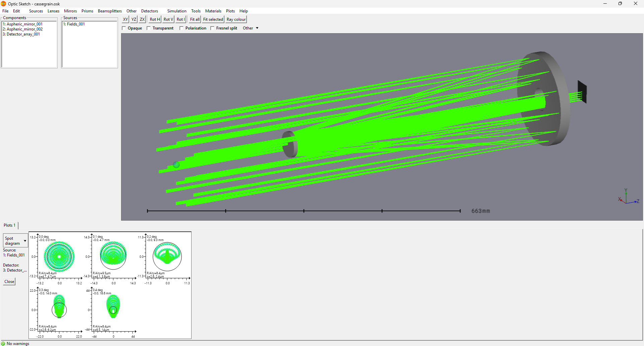Screen dimensions: 644x346
Task: Toggle the Polarisation checkbox
Action: point(193,28)
